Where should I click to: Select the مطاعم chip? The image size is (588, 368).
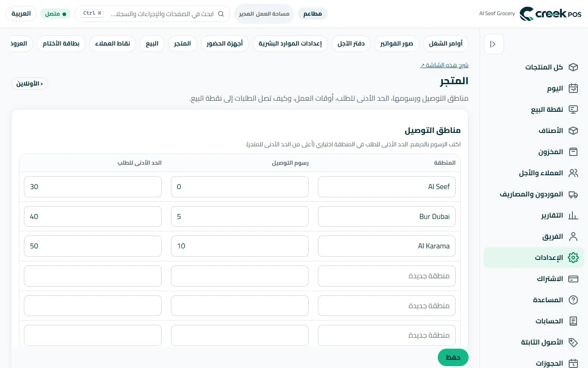[x=313, y=14]
